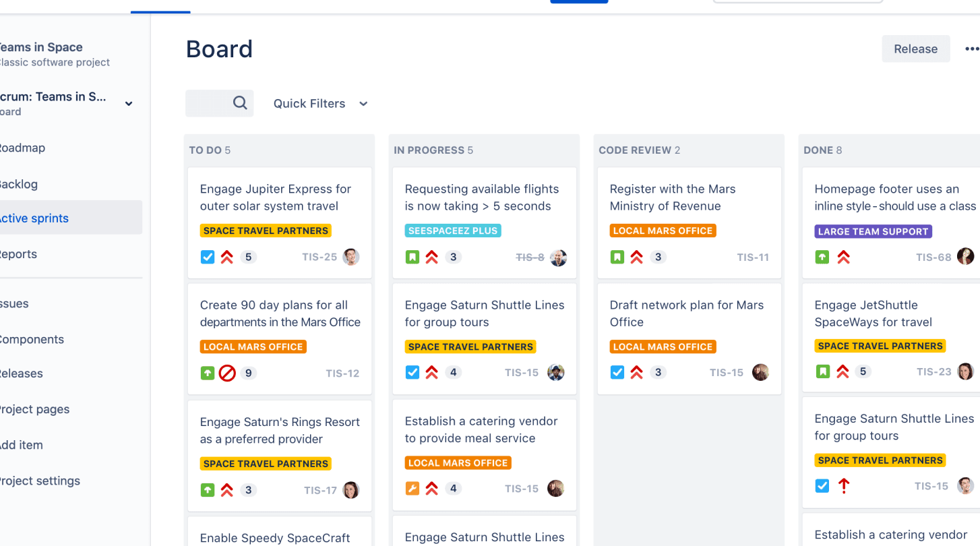Open assignee avatar on the meal service catering card
Screen dimensions: 980x546
point(556,489)
